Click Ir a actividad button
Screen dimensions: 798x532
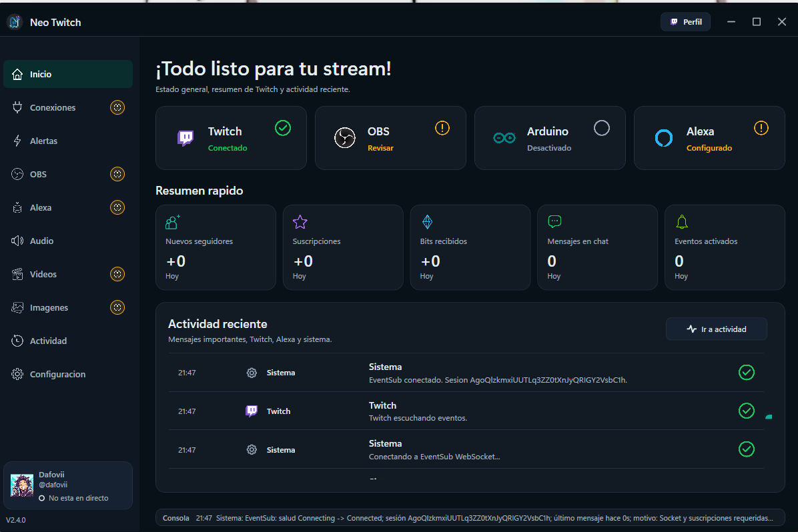[x=716, y=329]
